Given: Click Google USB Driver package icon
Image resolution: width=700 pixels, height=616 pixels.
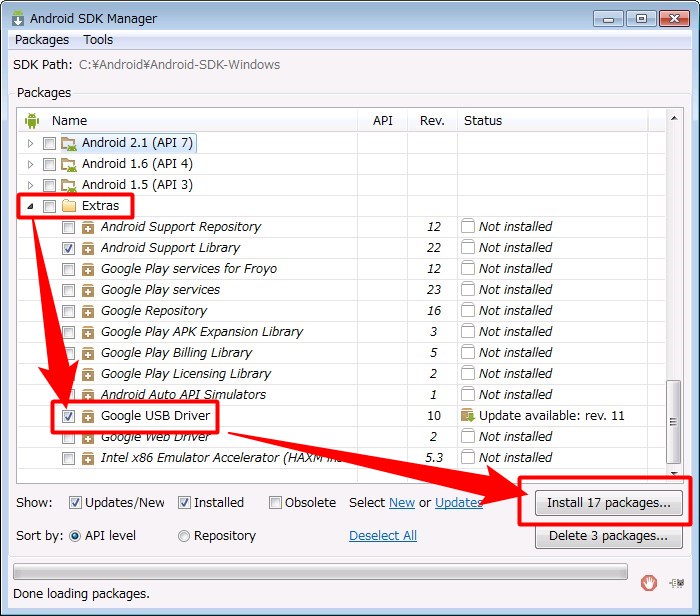Looking at the screenshot, I should point(88,416).
